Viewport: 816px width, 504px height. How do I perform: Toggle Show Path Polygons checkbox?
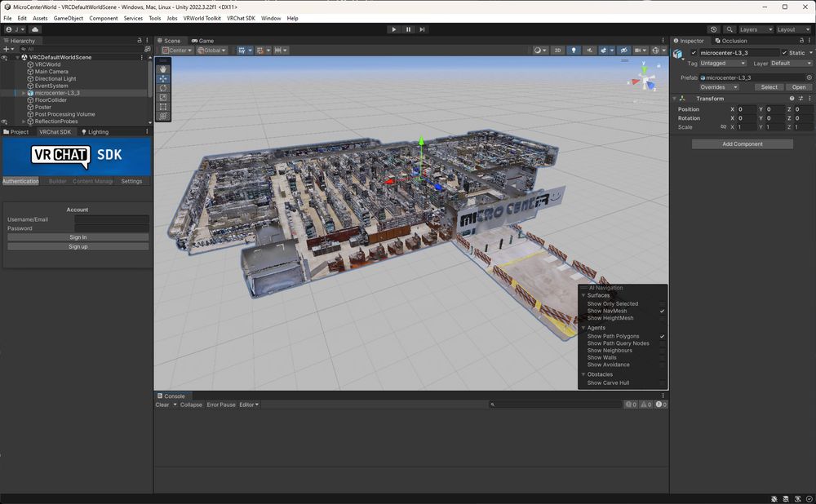point(662,337)
